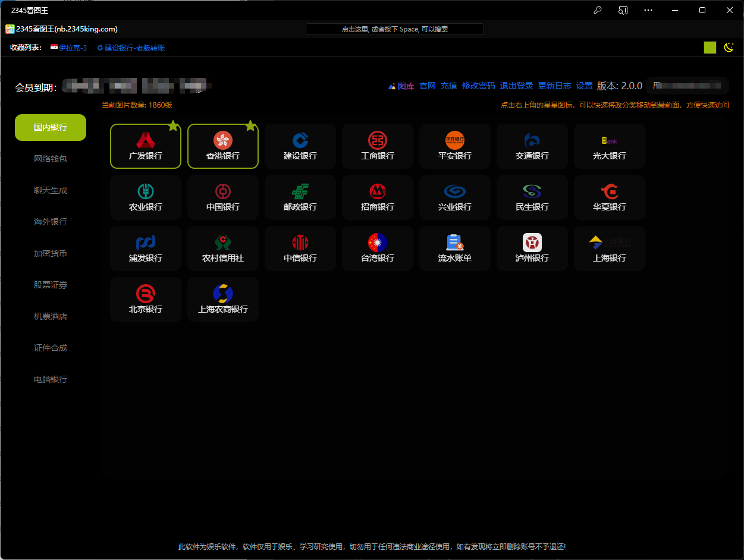Screen dimensions: 744x560
Task: Switch to the 海外银行 sidebar category
Action: [x=51, y=222]
